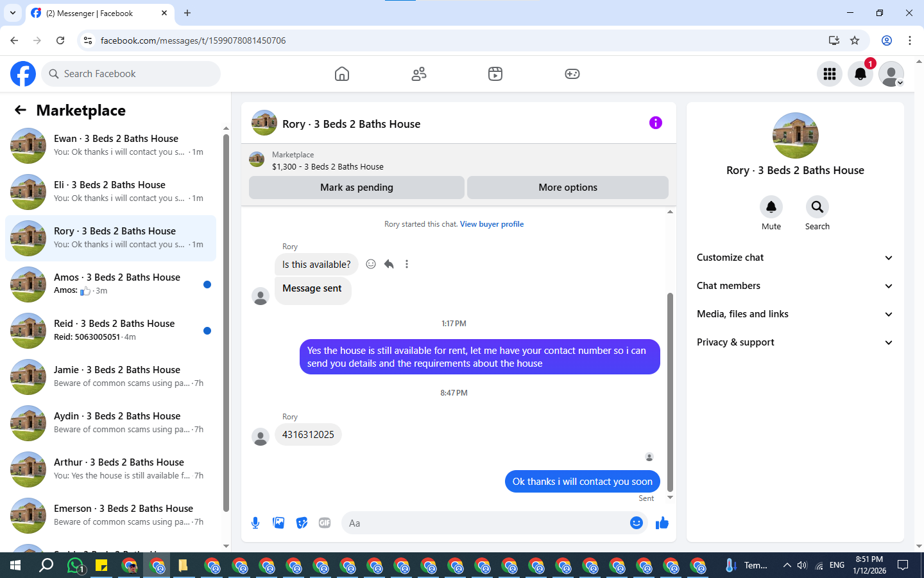The image size is (924, 578).
Task: Click the Chrome profile icon in toolbar
Action: 887,40
